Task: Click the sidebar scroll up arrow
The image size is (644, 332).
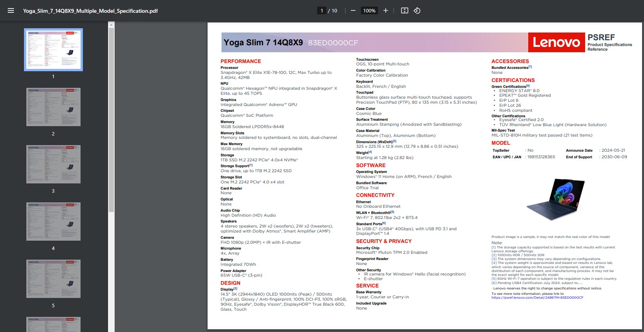Action: (x=112, y=25)
